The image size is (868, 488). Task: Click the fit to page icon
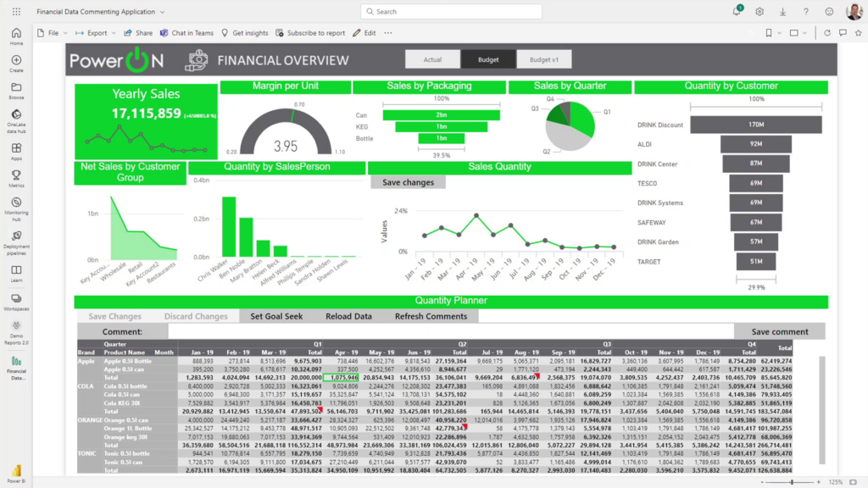point(854,482)
